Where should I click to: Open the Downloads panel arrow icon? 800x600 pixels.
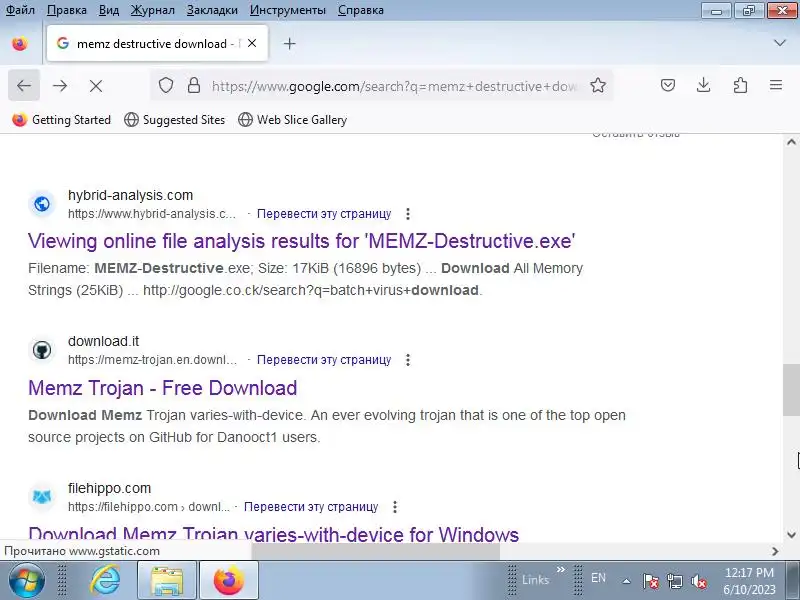704,85
